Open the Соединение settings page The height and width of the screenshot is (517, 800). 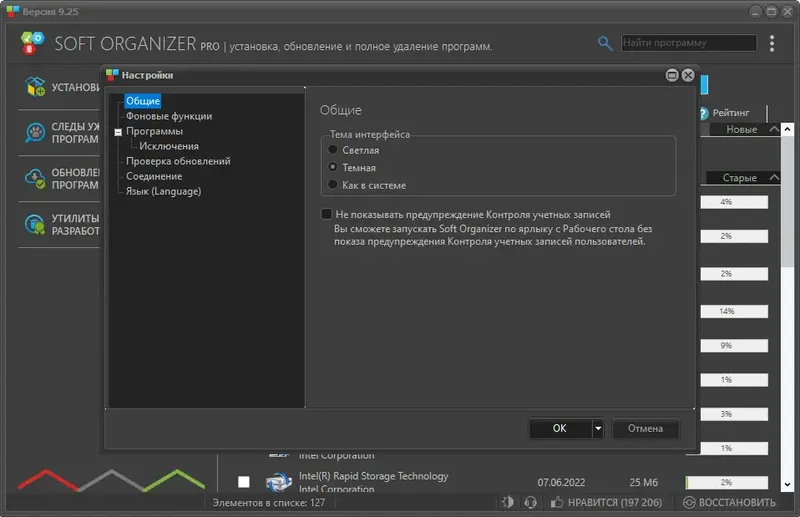[154, 176]
